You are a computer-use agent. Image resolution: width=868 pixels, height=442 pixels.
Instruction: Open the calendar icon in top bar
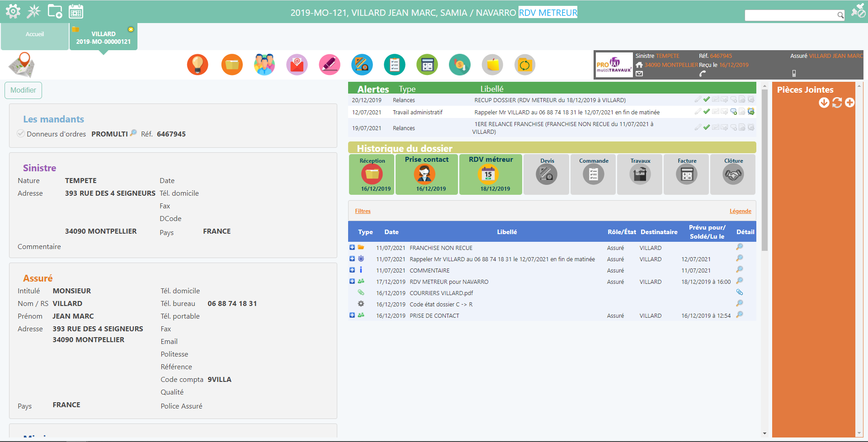pyautogui.click(x=75, y=12)
